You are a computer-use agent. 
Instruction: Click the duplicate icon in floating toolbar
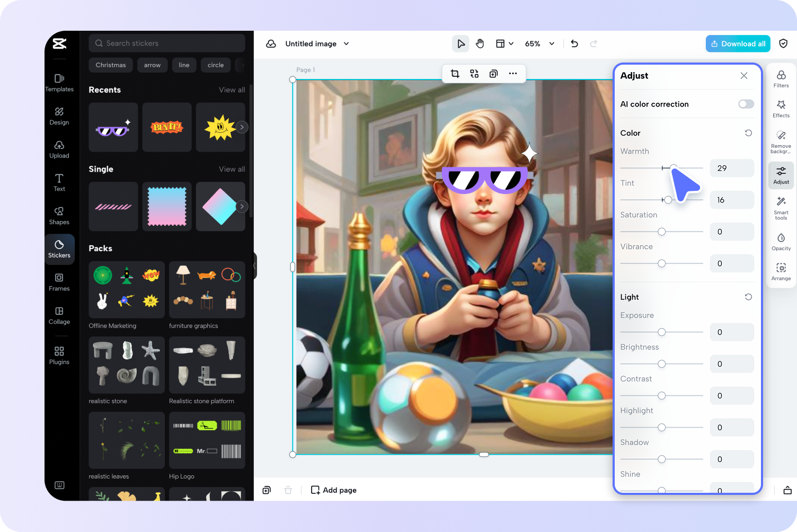[x=493, y=74]
